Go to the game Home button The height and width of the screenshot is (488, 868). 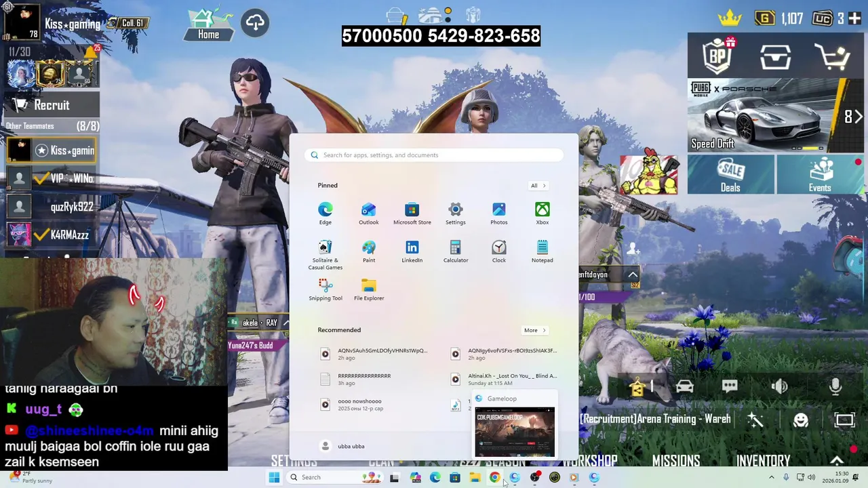[208, 25]
